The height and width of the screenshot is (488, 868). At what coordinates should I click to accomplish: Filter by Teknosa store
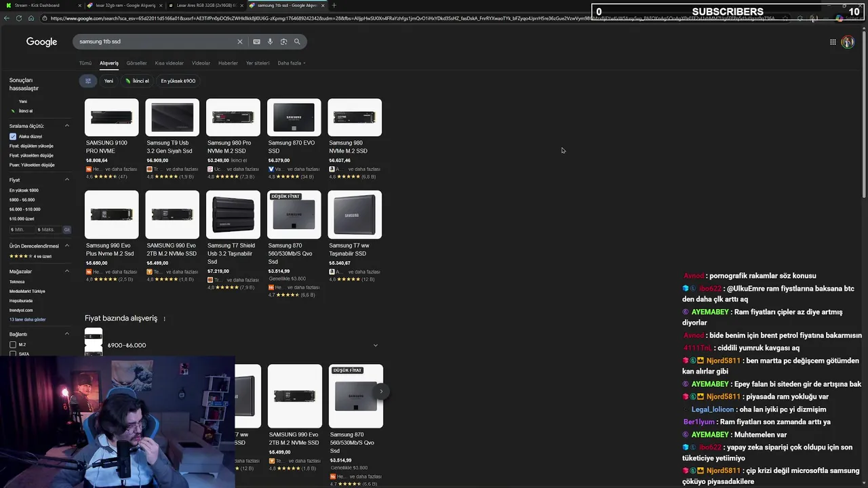17,282
